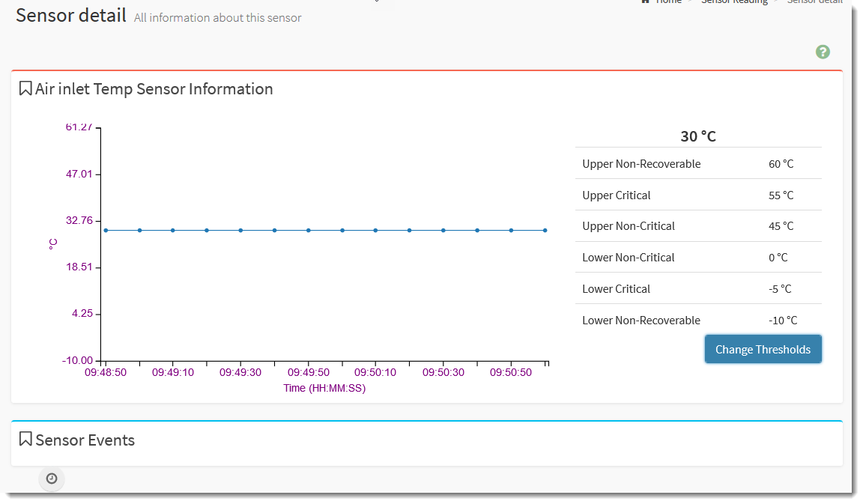This screenshot has width=863, height=504.
Task: Click the clock icon below Sensor Events
Action: (x=52, y=479)
